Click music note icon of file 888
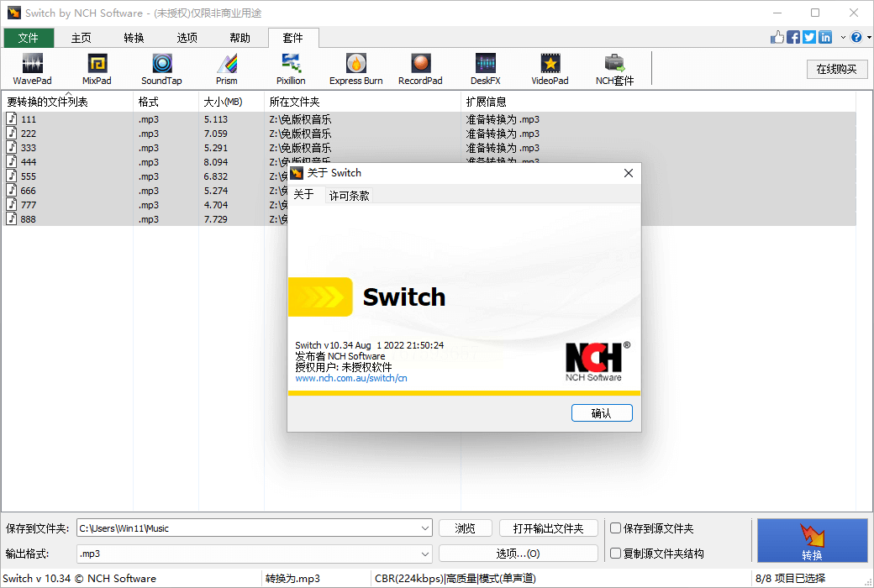The image size is (874, 588). pyautogui.click(x=12, y=218)
